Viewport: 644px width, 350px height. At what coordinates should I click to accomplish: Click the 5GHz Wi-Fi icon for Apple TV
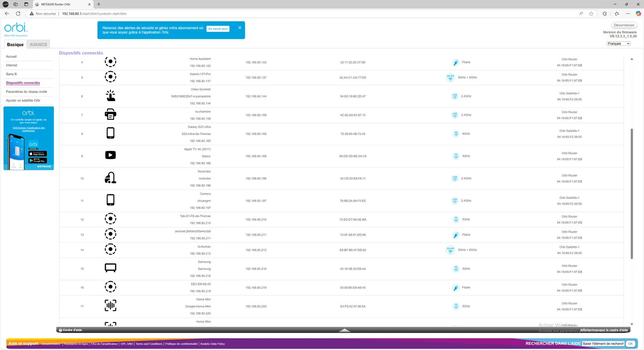456,156
